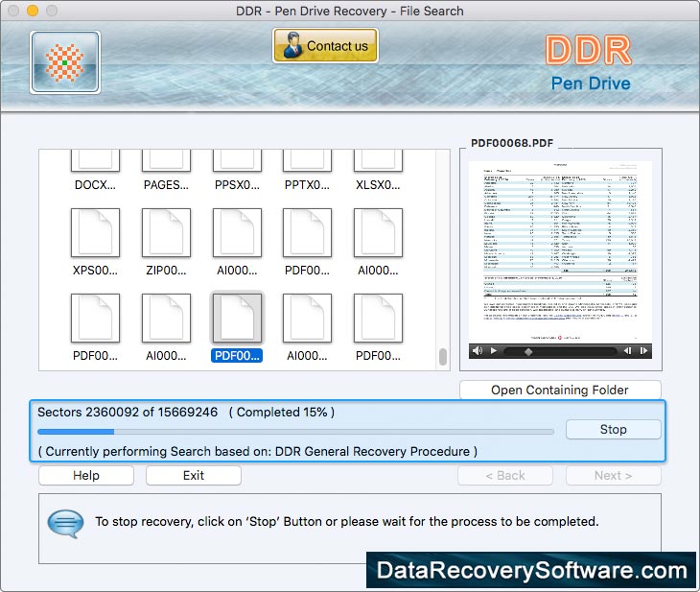Click the 'Sectors 2360092 of 15669246' text
The height and width of the screenshot is (592, 700).
[128, 412]
